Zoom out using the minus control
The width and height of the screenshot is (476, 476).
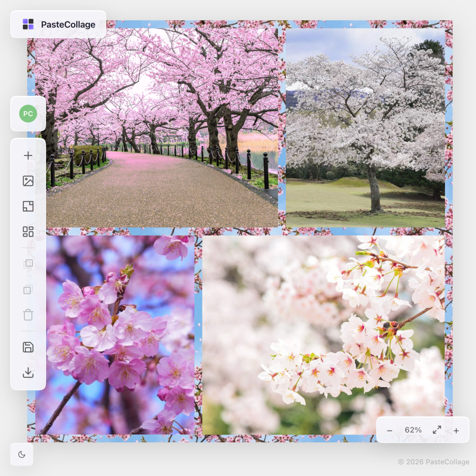click(390, 430)
